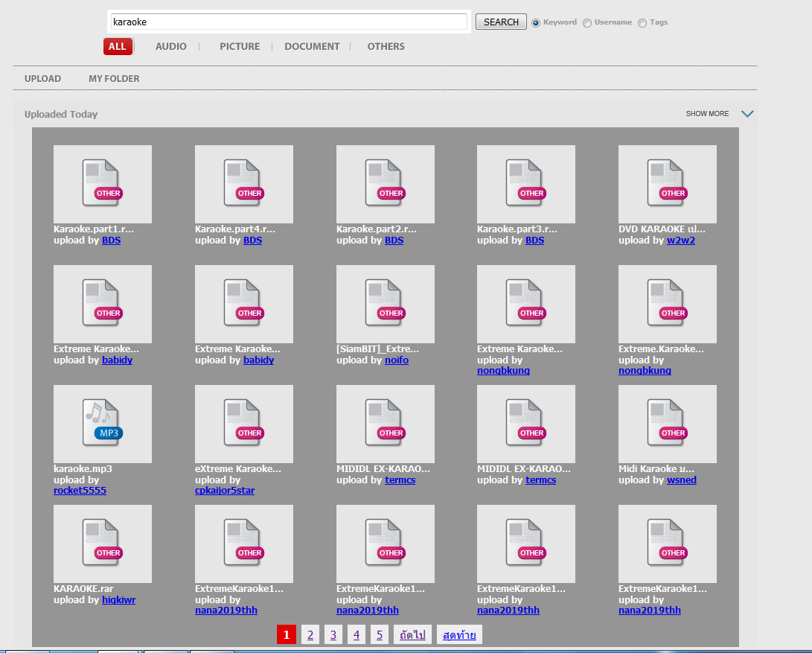Open the eXtreme Karaoke file by cpkaijor5star
Image resolution: width=812 pixels, height=653 pixels.
[x=243, y=423]
